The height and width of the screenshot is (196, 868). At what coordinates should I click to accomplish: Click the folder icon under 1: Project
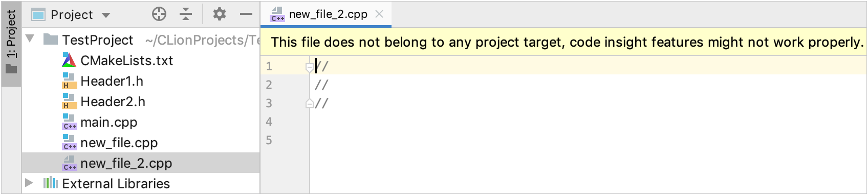[11, 69]
